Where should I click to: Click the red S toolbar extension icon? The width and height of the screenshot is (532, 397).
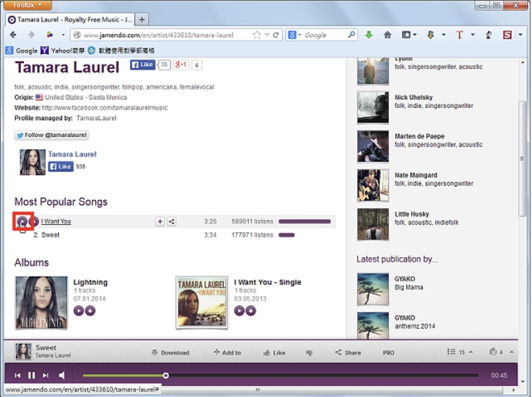coord(507,35)
